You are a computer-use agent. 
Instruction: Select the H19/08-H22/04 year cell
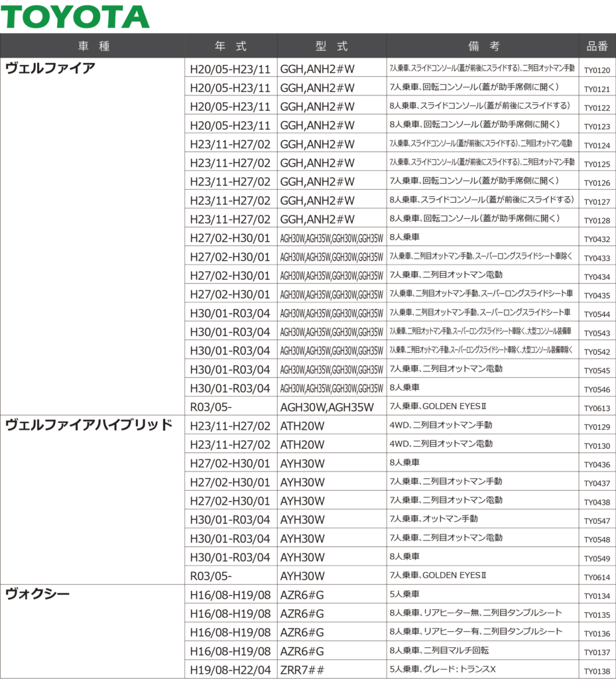click(230, 670)
